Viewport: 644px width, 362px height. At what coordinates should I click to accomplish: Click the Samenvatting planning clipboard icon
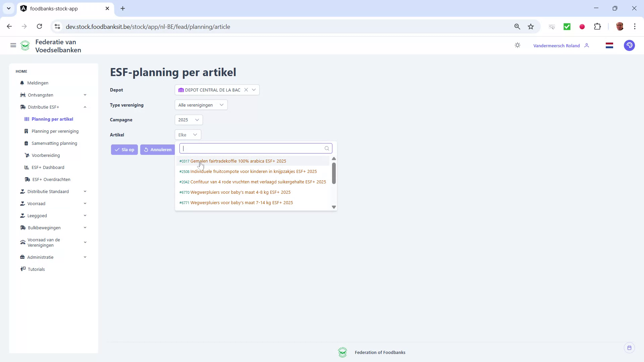(x=27, y=143)
